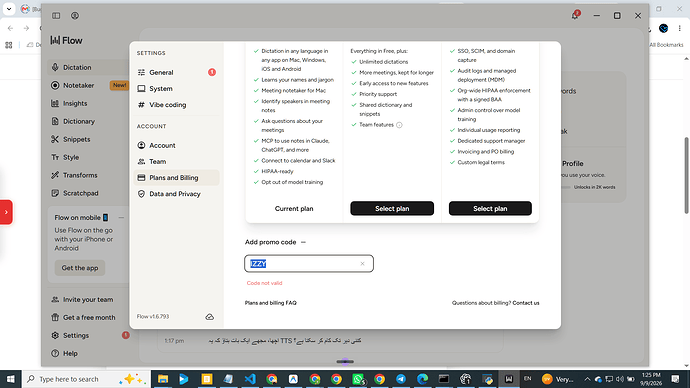Open the profile icon in title bar
This screenshot has height=388, width=690.
(75, 15)
